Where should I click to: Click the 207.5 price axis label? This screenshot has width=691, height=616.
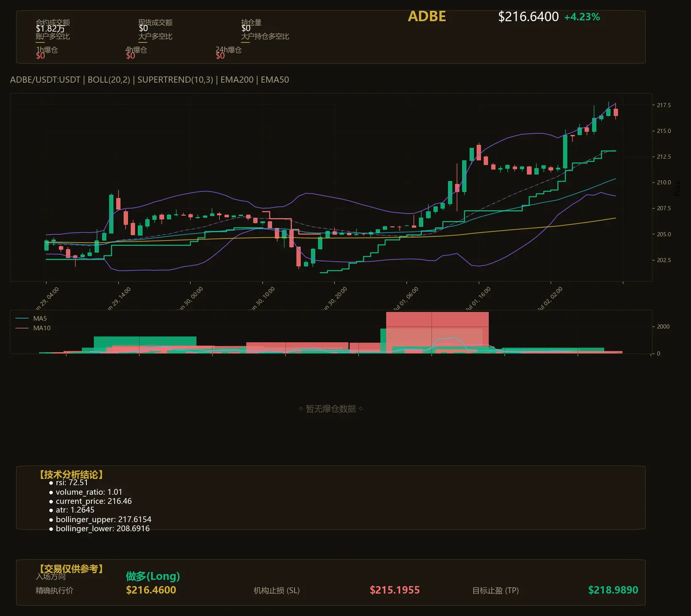664,208
